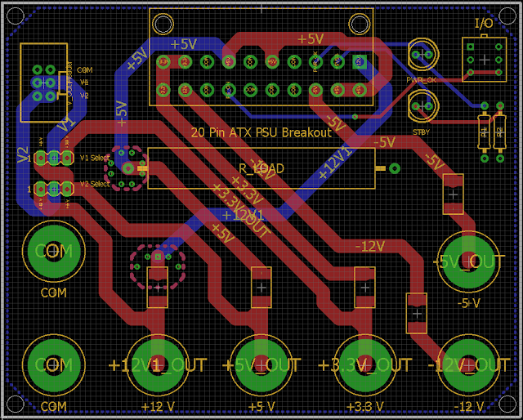Click the "-12V" trace label

tap(370, 247)
